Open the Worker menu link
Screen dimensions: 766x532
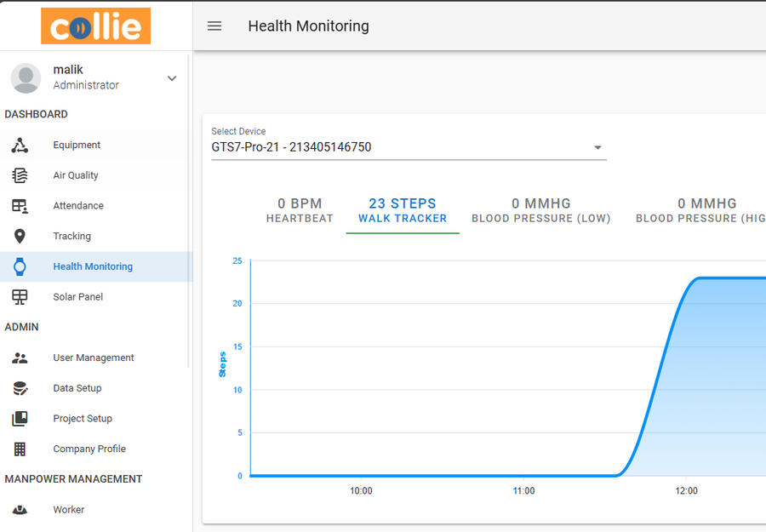point(69,510)
